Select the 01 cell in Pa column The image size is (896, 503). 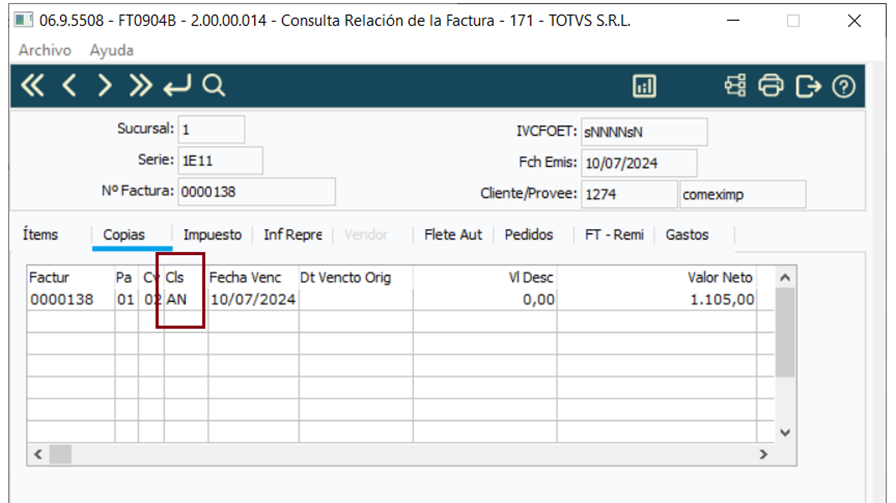(x=126, y=300)
